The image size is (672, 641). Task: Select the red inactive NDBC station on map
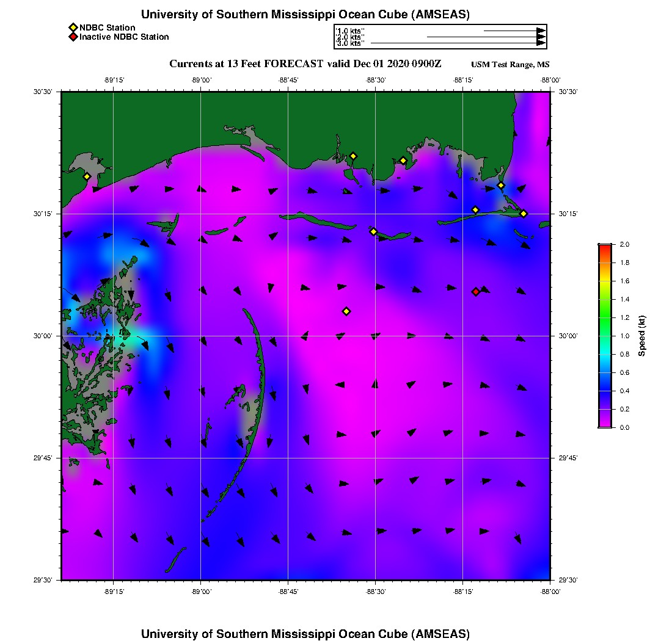[x=476, y=292]
